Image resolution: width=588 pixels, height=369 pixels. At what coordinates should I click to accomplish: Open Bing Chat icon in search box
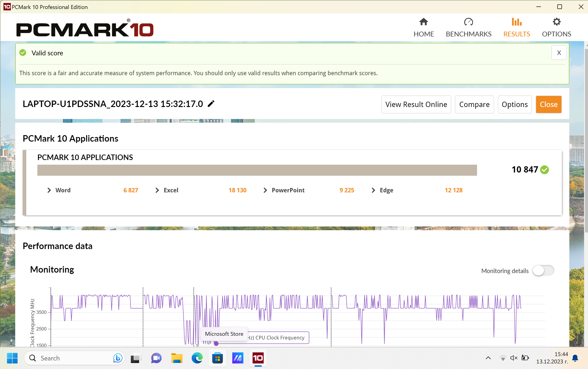click(x=118, y=358)
